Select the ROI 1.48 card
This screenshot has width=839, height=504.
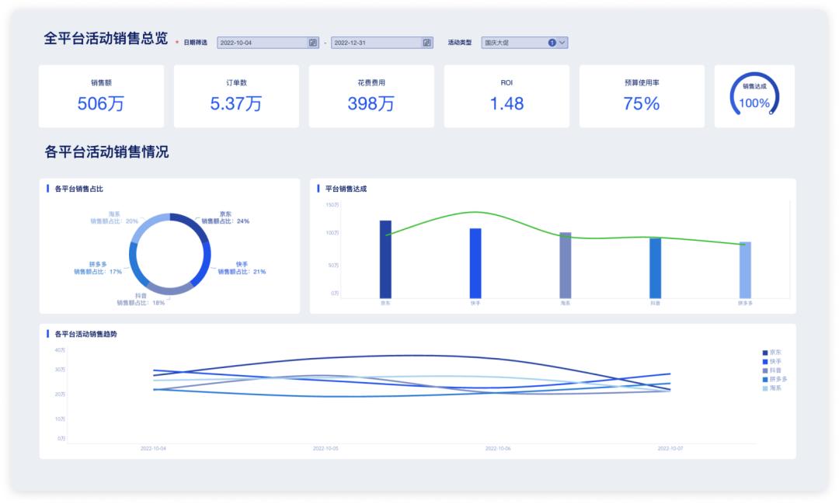coord(507,96)
